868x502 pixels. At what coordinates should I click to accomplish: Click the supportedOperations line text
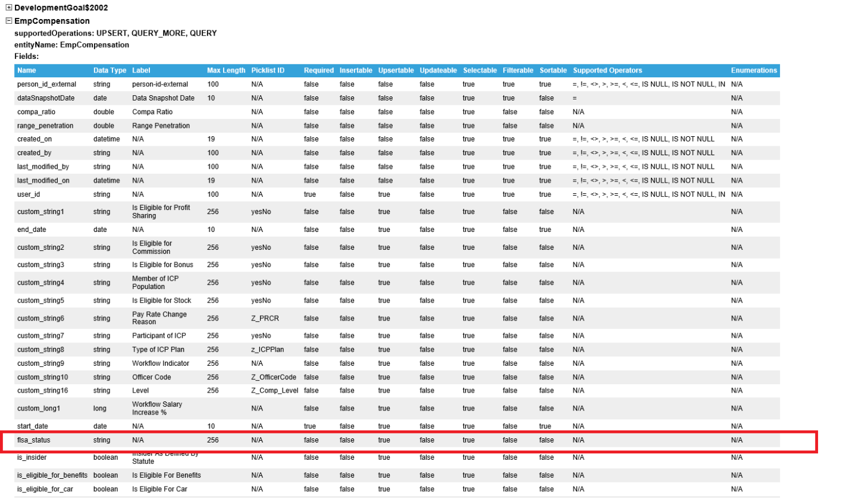coord(115,33)
